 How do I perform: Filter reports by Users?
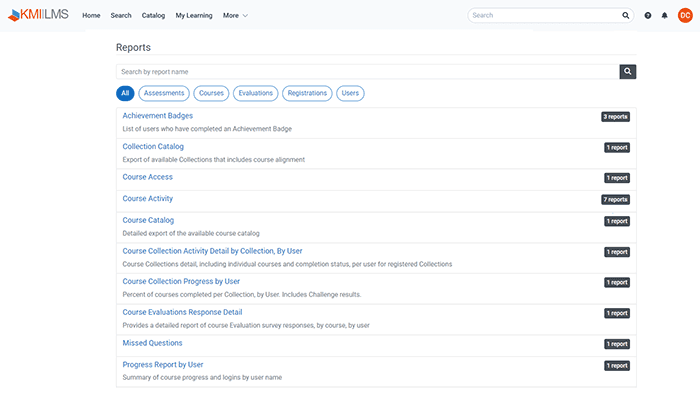[350, 93]
